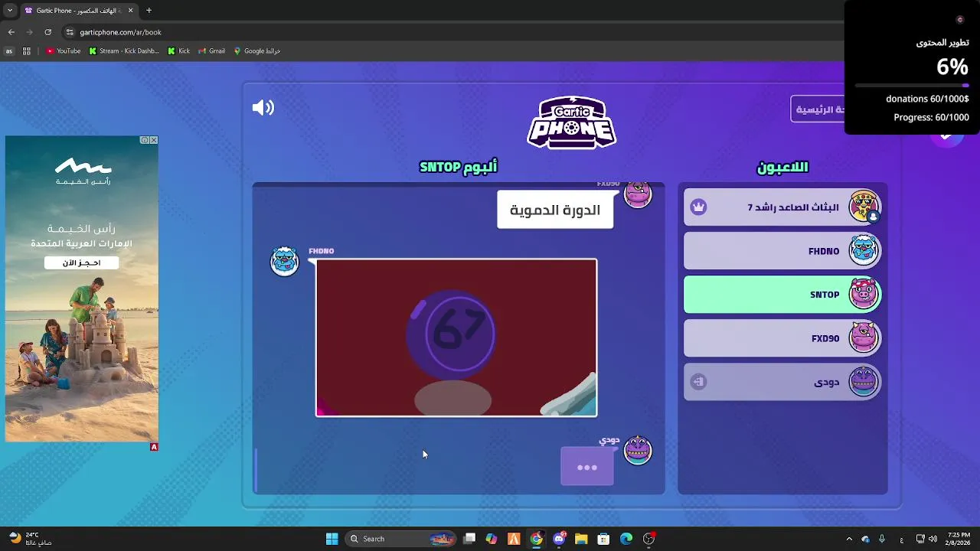Click the ألبوم SNTOP album heading

click(458, 167)
